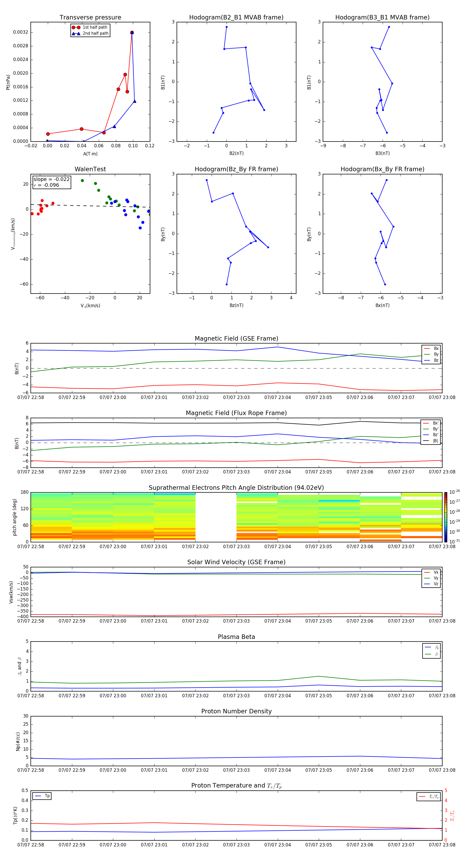
Task: Select the 'By' legend entry in GSE panel
Action: point(431,354)
